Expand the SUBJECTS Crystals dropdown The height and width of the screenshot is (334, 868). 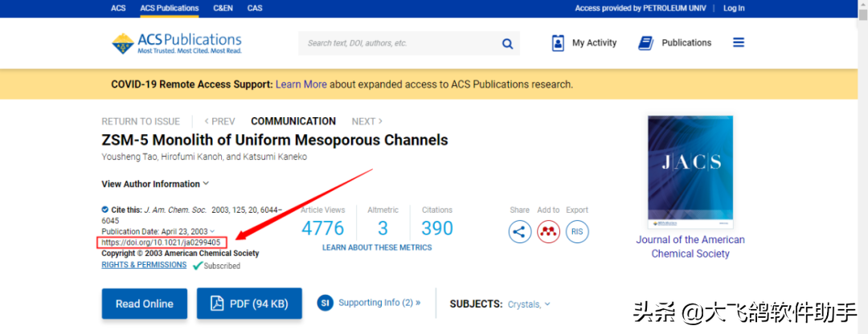pyautogui.click(x=529, y=304)
